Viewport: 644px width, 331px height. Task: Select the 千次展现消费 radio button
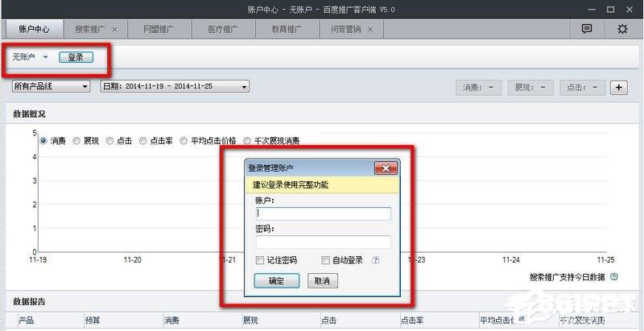coord(247,141)
